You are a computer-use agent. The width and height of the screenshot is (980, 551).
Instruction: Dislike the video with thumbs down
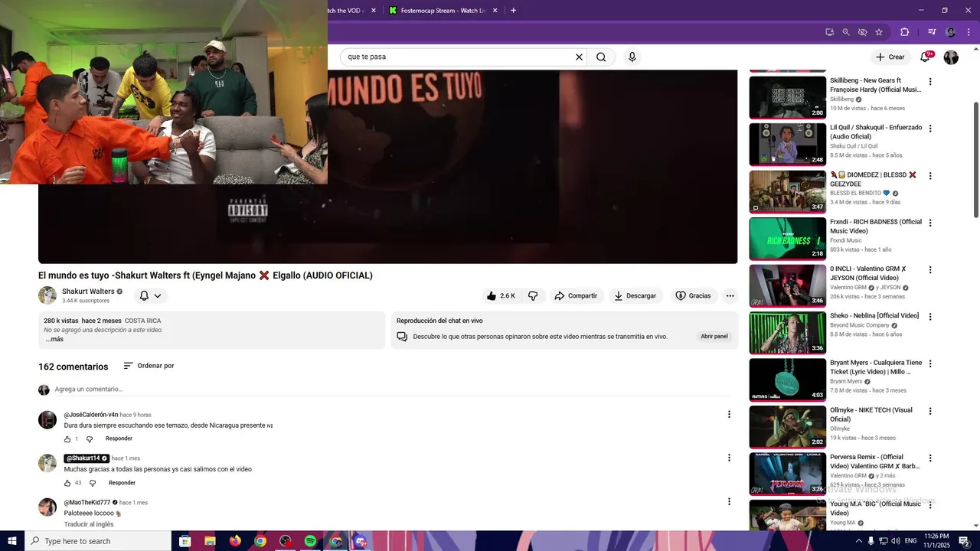click(x=533, y=296)
